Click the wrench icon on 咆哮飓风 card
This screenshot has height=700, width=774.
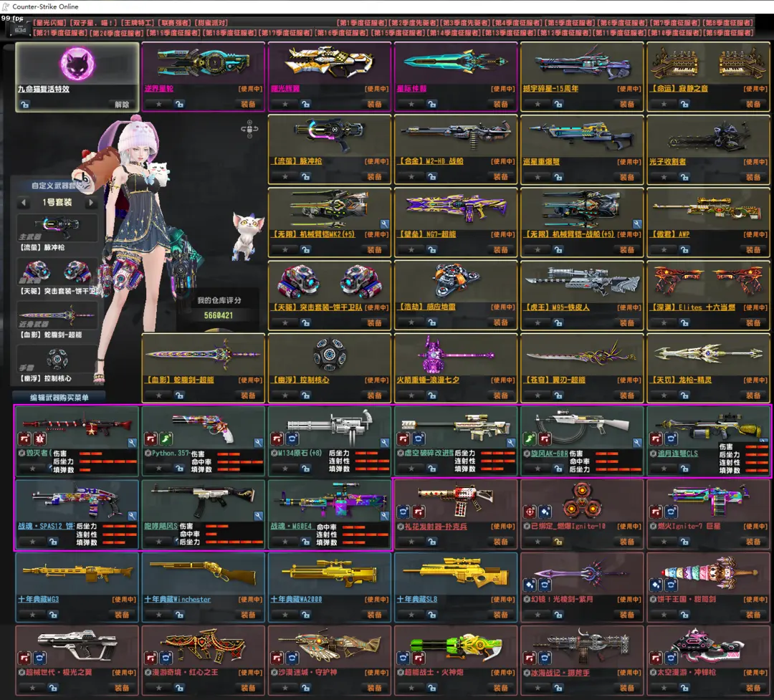(258, 516)
